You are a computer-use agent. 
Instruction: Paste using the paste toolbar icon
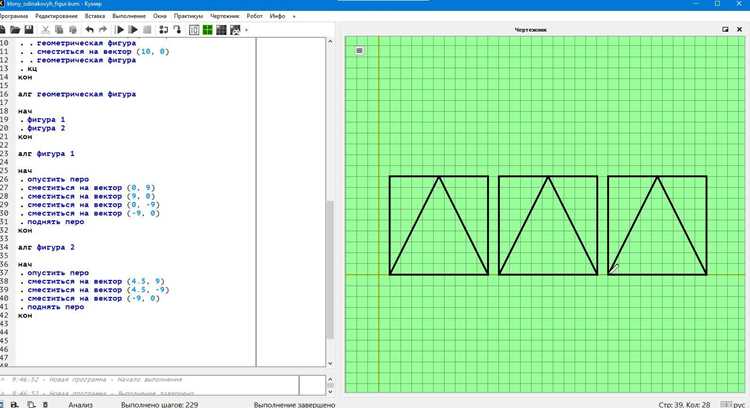point(73,30)
